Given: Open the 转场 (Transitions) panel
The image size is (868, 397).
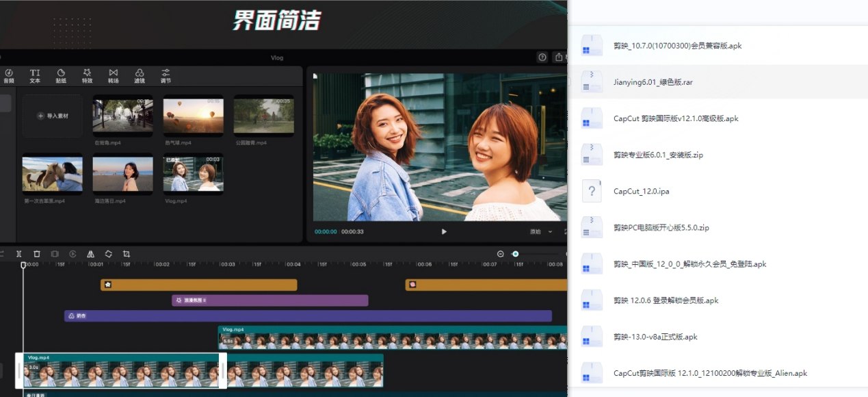Looking at the screenshot, I should point(113,75).
